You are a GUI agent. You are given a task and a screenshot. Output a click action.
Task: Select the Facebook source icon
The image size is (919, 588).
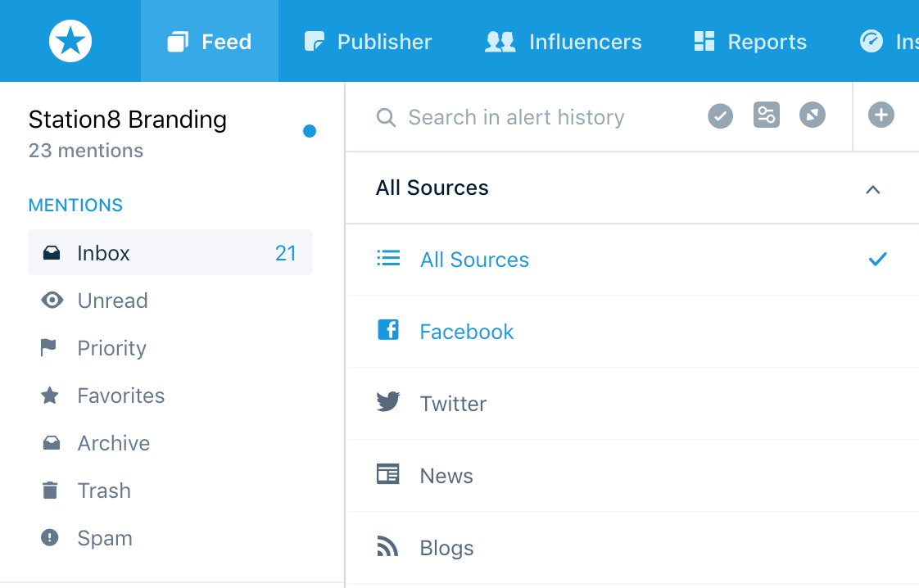pyautogui.click(x=388, y=331)
